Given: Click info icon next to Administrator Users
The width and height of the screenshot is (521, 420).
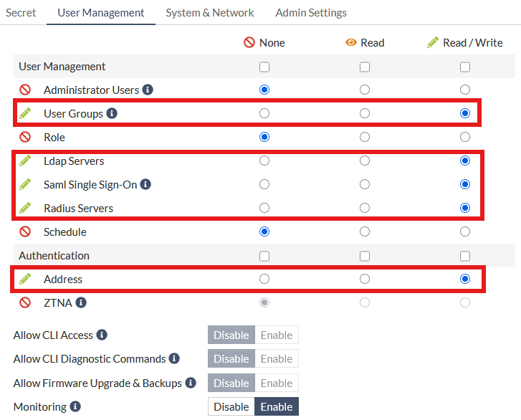Looking at the screenshot, I should click(x=148, y=90).
